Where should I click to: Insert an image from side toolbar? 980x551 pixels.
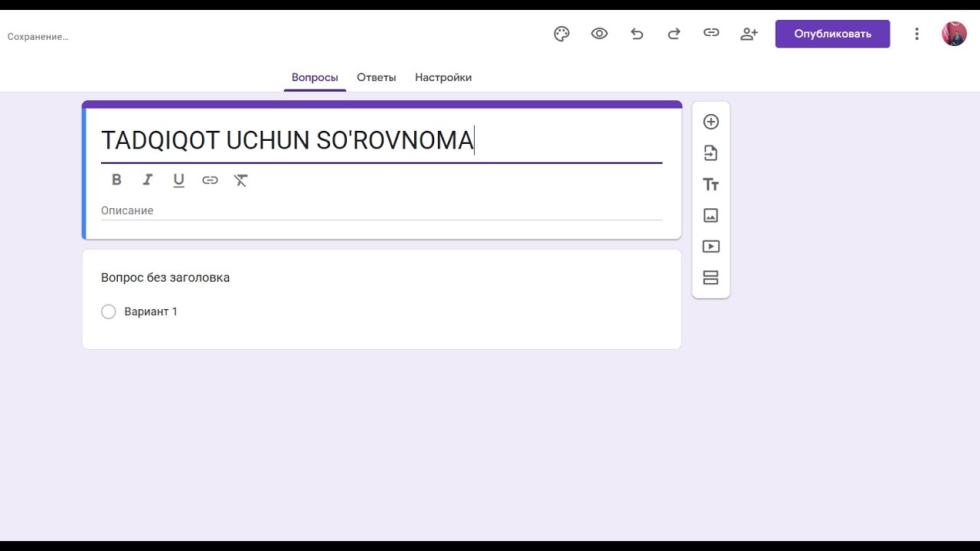710,216
